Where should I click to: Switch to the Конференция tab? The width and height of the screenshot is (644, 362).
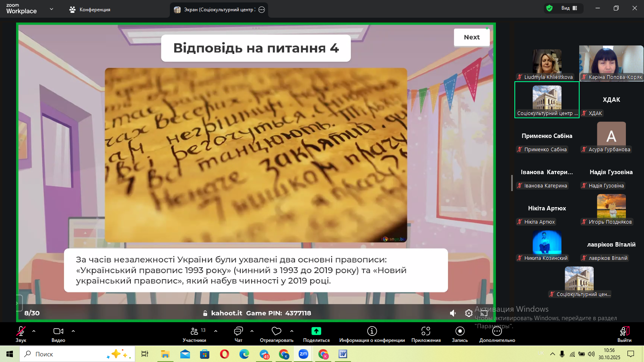90,10
